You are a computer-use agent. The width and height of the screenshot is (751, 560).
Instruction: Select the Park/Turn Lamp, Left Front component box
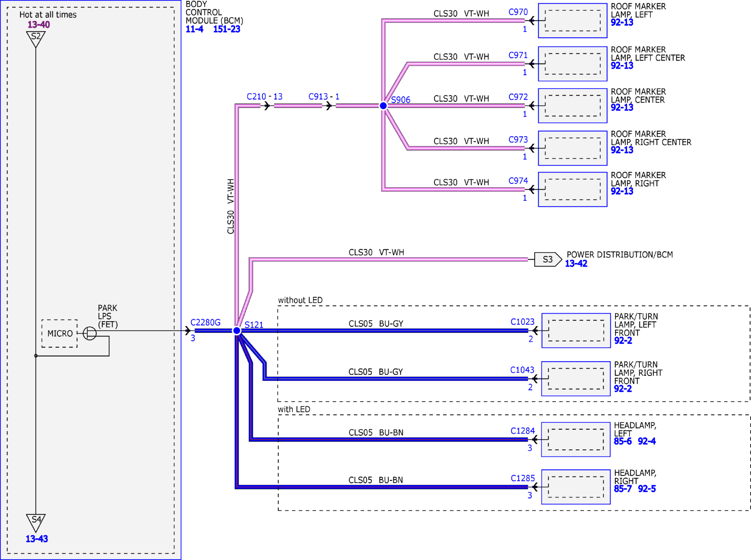point(576,331)
